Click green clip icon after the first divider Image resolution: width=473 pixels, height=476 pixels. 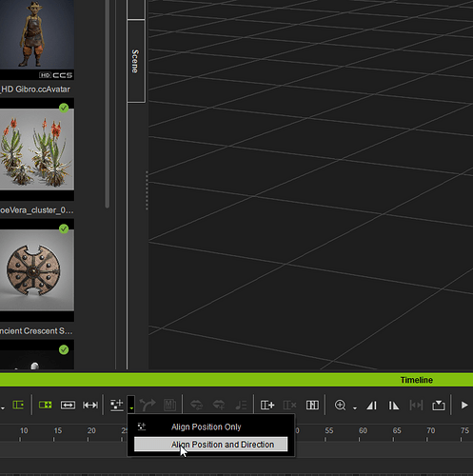(45, 405)
